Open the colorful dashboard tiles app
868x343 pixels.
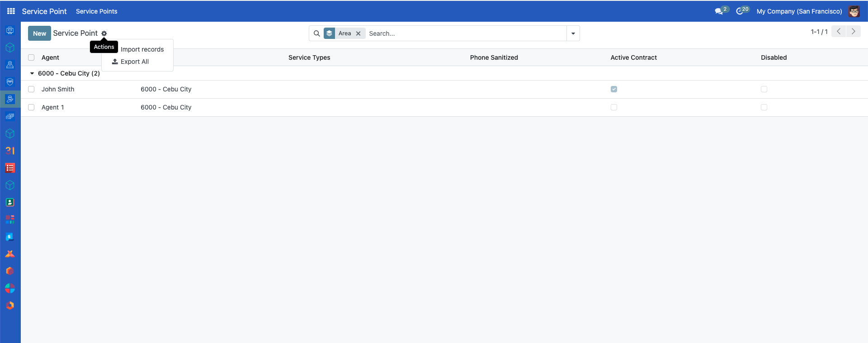pos(10,219)
